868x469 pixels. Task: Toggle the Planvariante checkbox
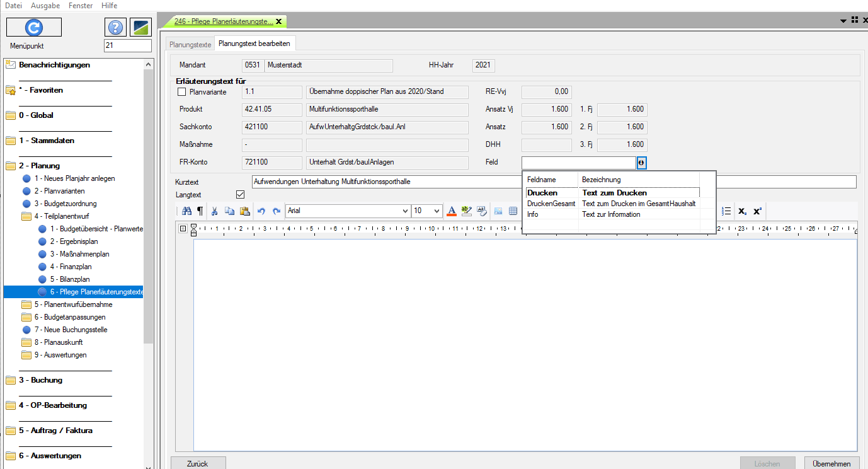pyautogui.click(x=182, y=92)
